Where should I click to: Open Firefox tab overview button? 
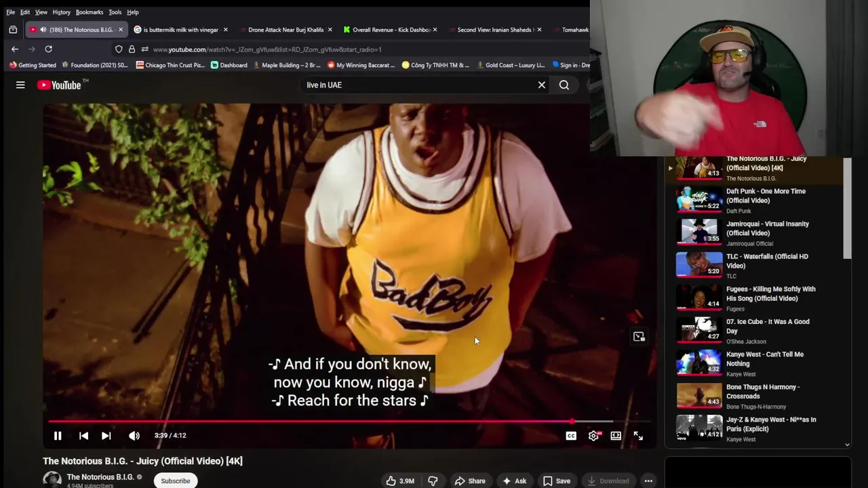[13, 30]
